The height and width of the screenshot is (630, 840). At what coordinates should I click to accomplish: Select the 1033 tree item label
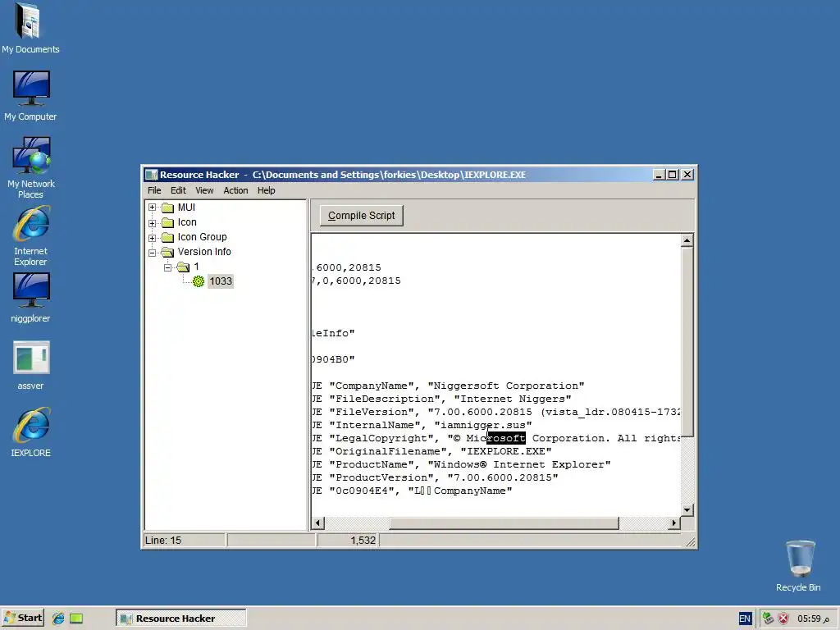(221, 281)
